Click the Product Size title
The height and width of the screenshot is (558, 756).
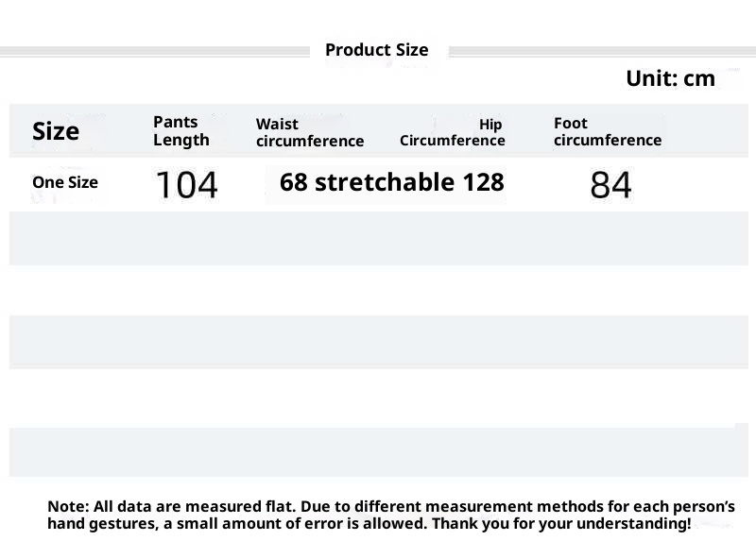pyautogui.click(x=376, y=50)
